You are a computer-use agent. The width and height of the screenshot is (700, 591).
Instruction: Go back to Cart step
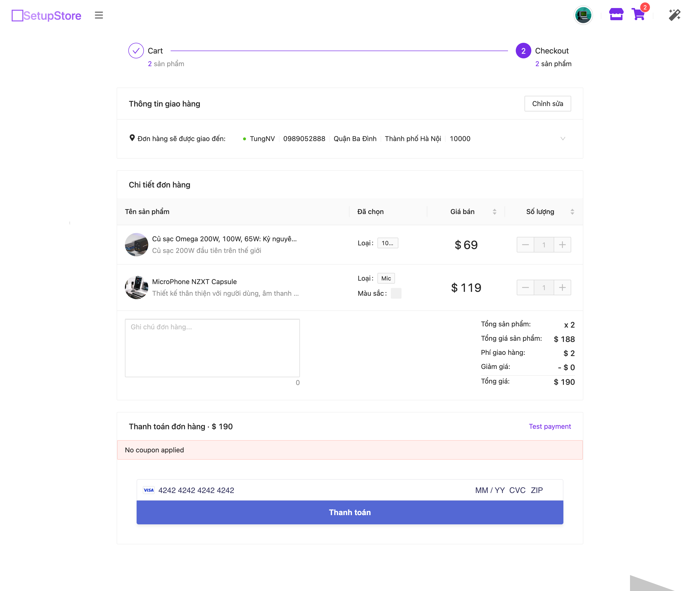coord(155,51)
